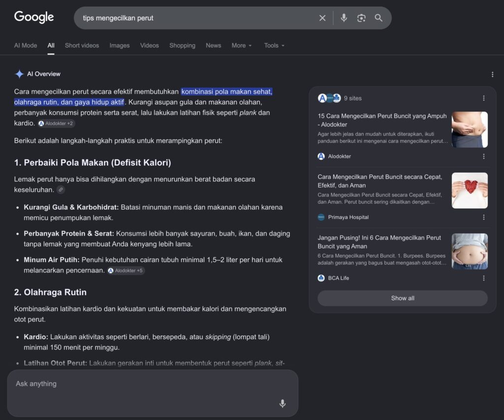
Task: Open the Shopping tab
Action: pyautogui.click(x=182, y=46)
